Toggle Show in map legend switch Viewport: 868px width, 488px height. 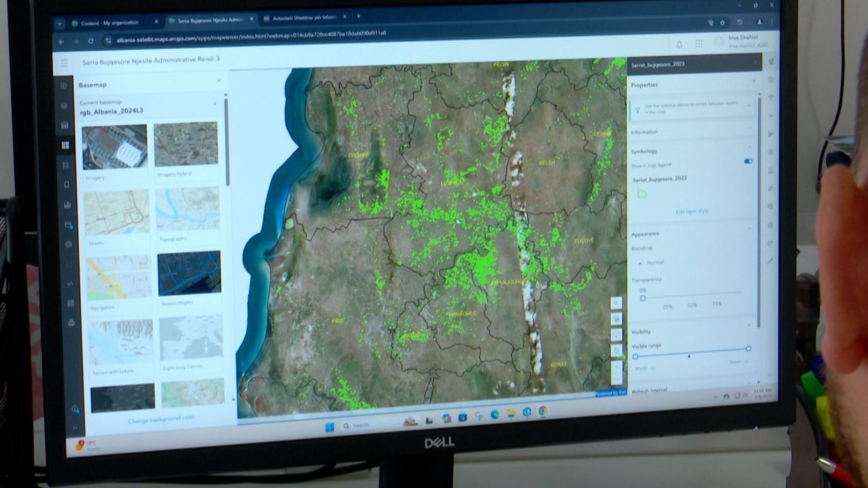tap(748, 161)
